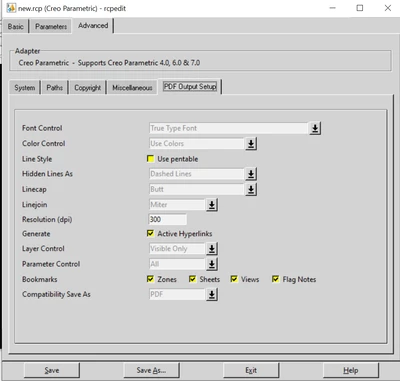Click the Butt linecap field

(197, 189)
